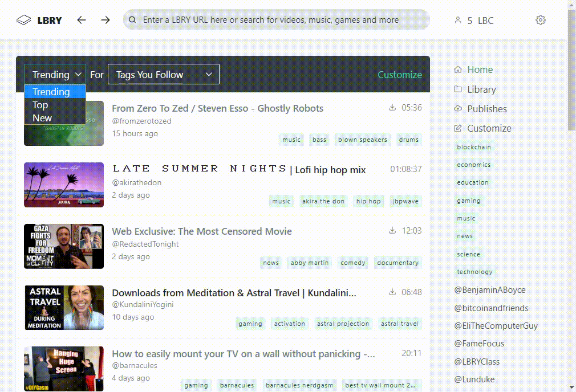
Task: Open @Lunduke channel in sidebar
Action: tap(474, 379)
